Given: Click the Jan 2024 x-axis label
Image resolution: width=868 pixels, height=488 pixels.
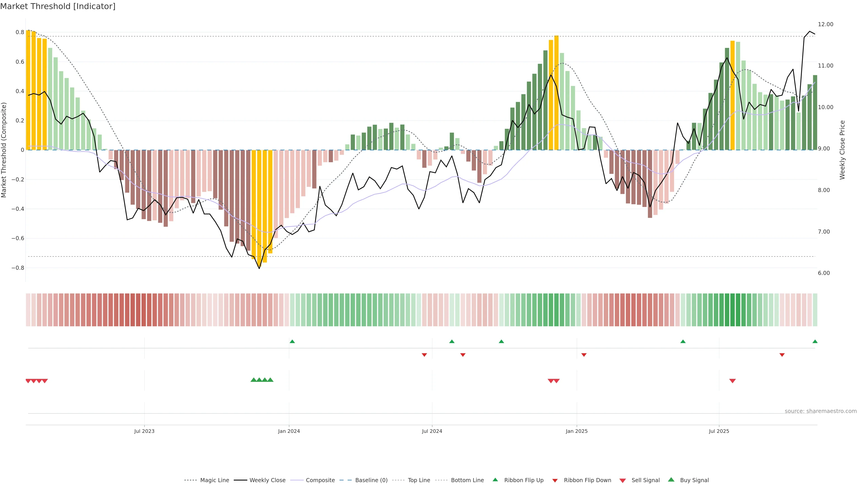Looking at the screenshot, I should [x=289, y=431].
